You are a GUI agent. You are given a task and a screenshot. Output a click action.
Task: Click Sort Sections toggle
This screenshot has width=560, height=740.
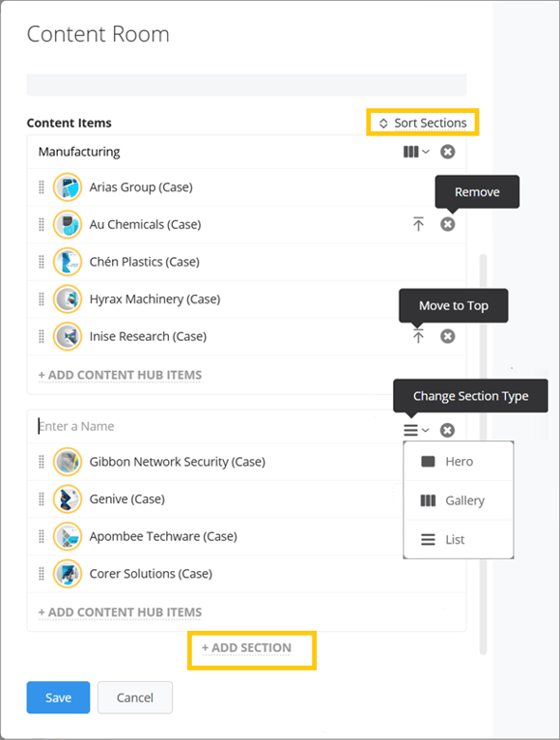[423, 123]
